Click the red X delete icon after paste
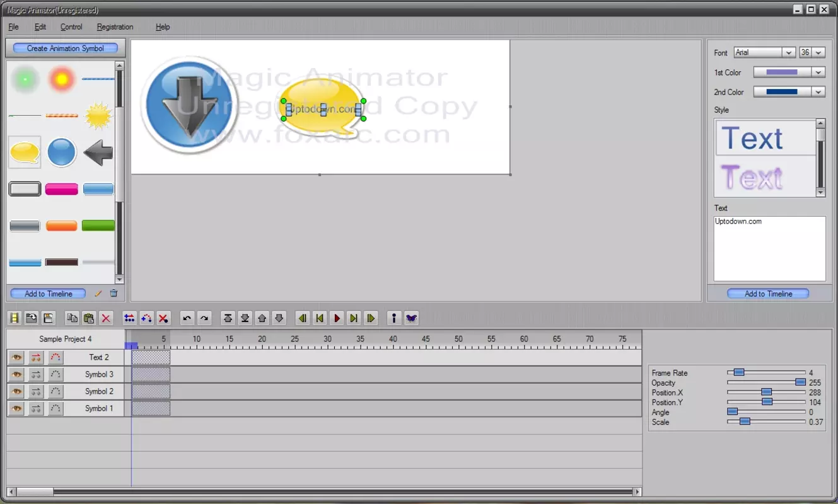 click(x=106, y=318)
